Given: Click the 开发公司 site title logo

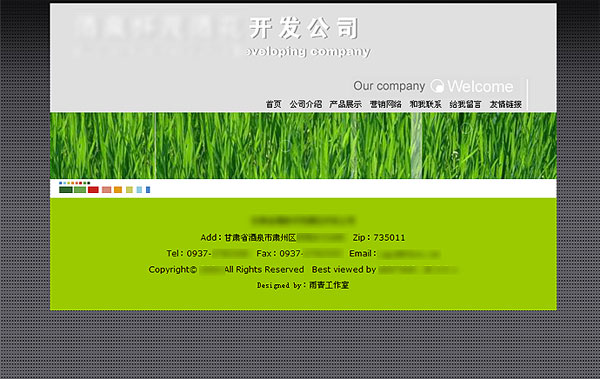Looking at the screenshot, I should (304, 28).
